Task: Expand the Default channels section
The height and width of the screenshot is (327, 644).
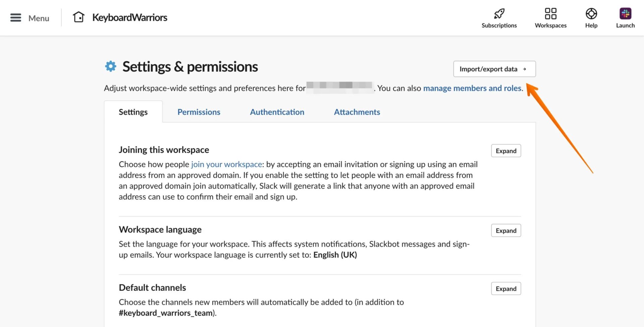Action: click(x=506, y=288)
